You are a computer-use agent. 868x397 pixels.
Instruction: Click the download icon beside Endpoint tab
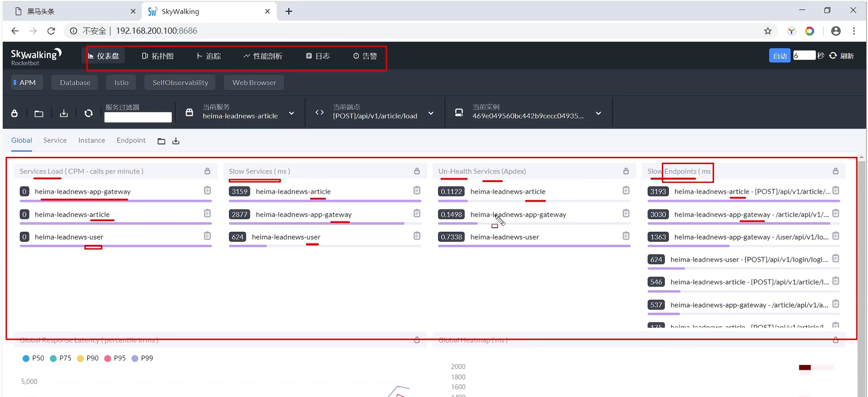point(176,141)
